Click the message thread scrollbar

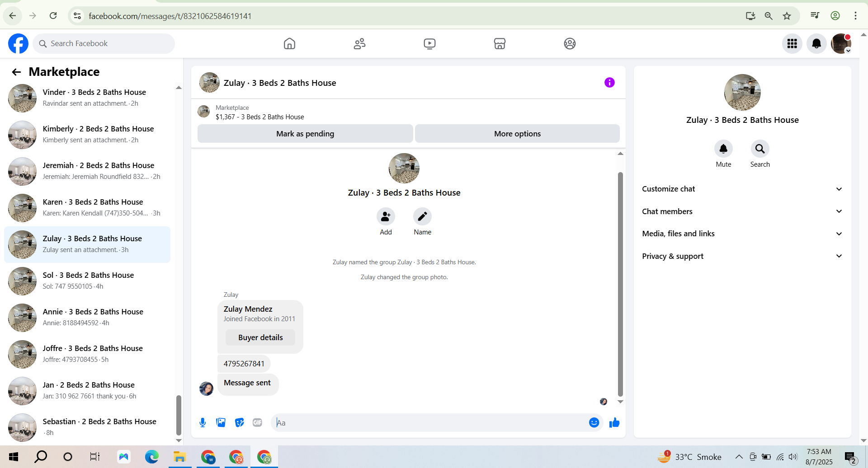coord(620,285)
